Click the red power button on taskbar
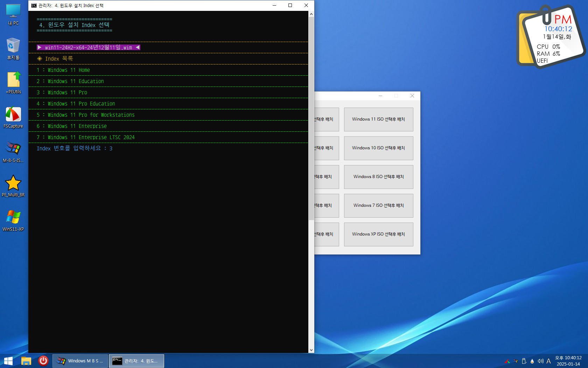The width and height of the screenshot is (588, 368). pyautogui.click(x=43, y=361)
